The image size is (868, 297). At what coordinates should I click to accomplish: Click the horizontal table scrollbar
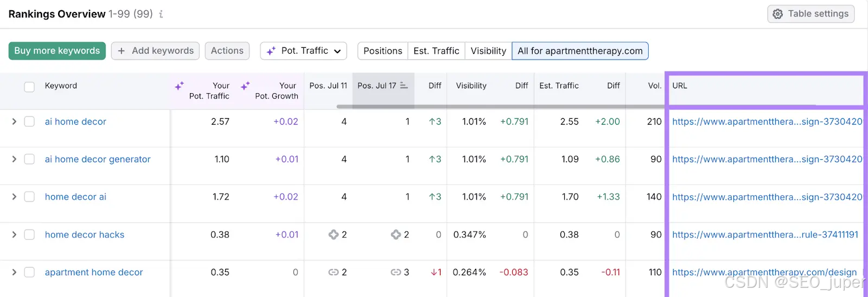pyautogui.click(x=500, y=106)
